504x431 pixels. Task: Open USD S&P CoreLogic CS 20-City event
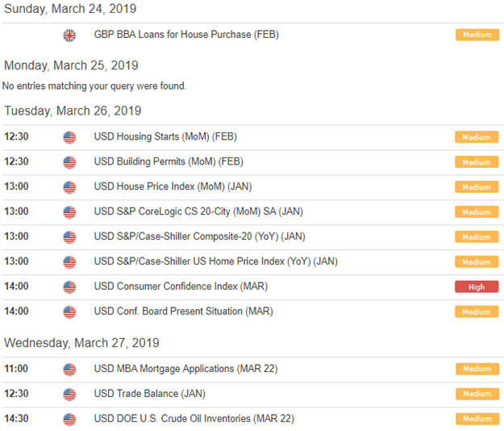tap(198, 211)
